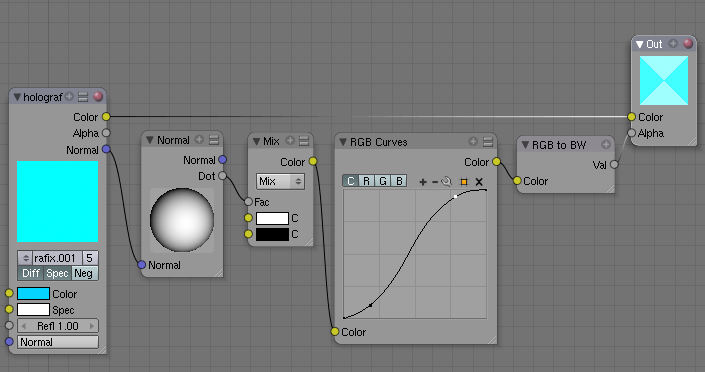Screen dimensions: 705x372
Task: Select the R curve channel
Action: point(366,181)
